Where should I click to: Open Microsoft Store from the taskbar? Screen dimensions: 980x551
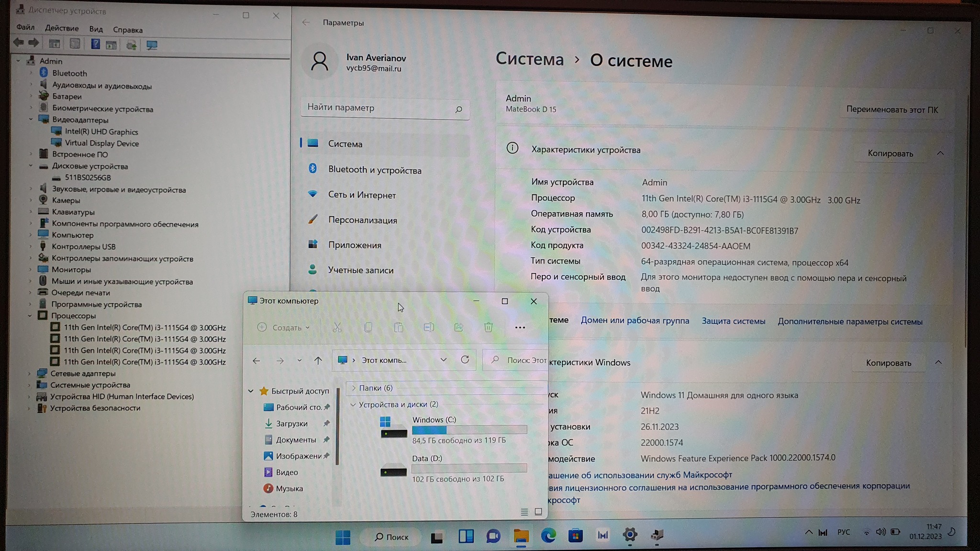(x=575, y=536)
